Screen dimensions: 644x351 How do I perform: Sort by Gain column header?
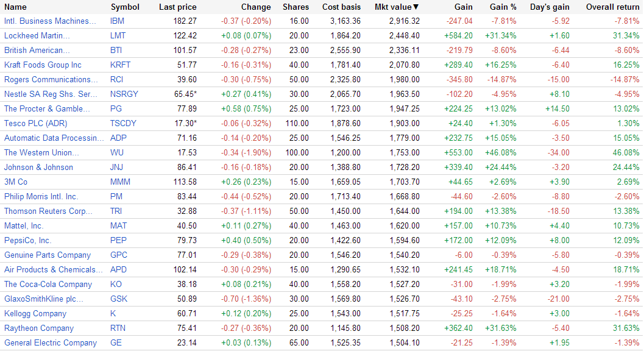coord(463,7)
